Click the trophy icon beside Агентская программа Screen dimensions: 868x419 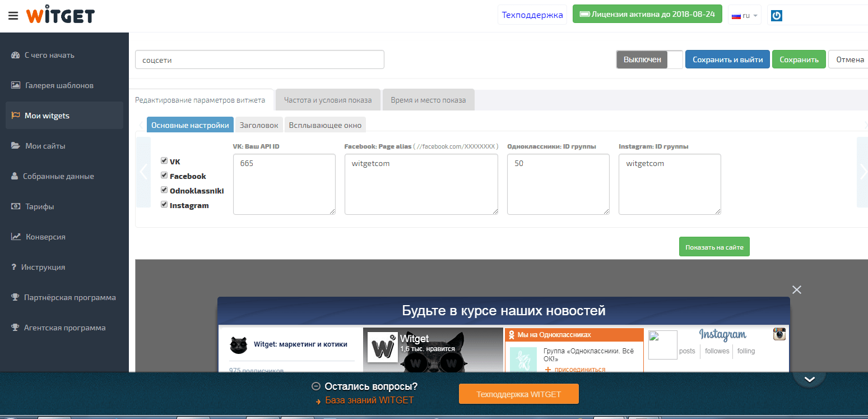15,328
